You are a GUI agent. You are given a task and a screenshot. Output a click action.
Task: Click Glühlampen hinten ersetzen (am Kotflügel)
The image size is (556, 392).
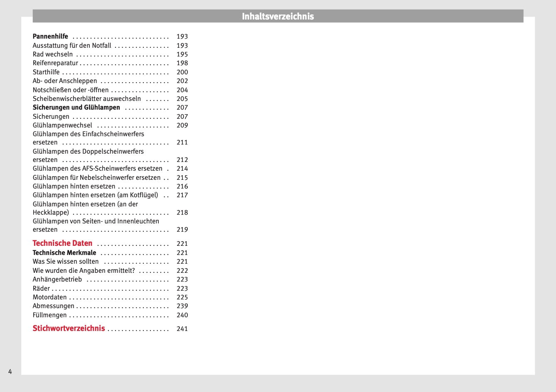[96, 195]
